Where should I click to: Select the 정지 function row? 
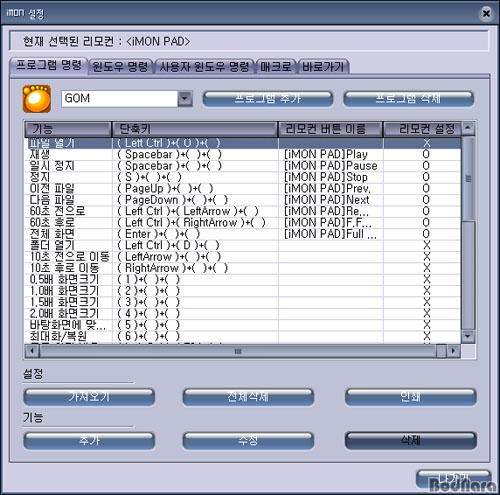243,177
